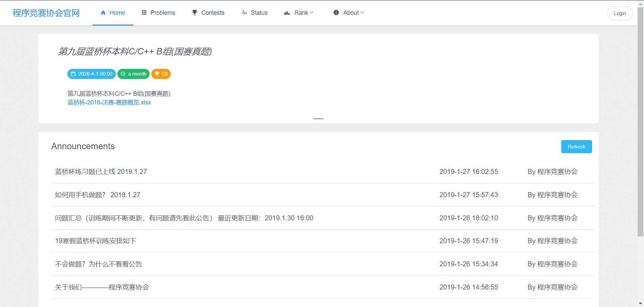Image resolution: width=644 pixels, height=307 pixels.
Task: Click the Home house icon
Action: click(103, 13)
